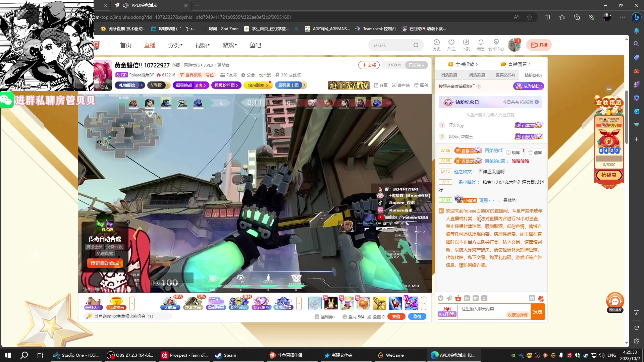
Task: Open the 活动客服 customer service bubble
Action: coord(615,302)
